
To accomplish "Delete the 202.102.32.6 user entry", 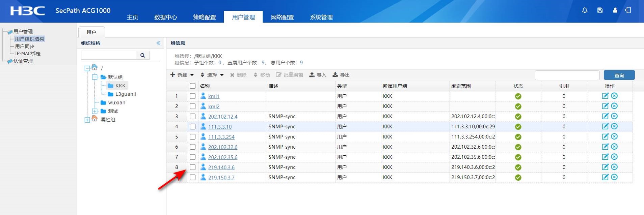I will pos(614,147).
